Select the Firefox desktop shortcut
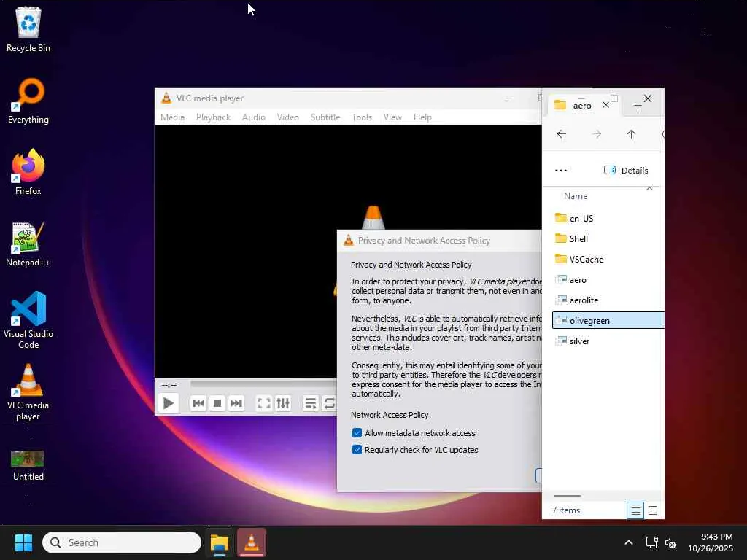Screen dimensions: 747x560 tap(28, 172)
